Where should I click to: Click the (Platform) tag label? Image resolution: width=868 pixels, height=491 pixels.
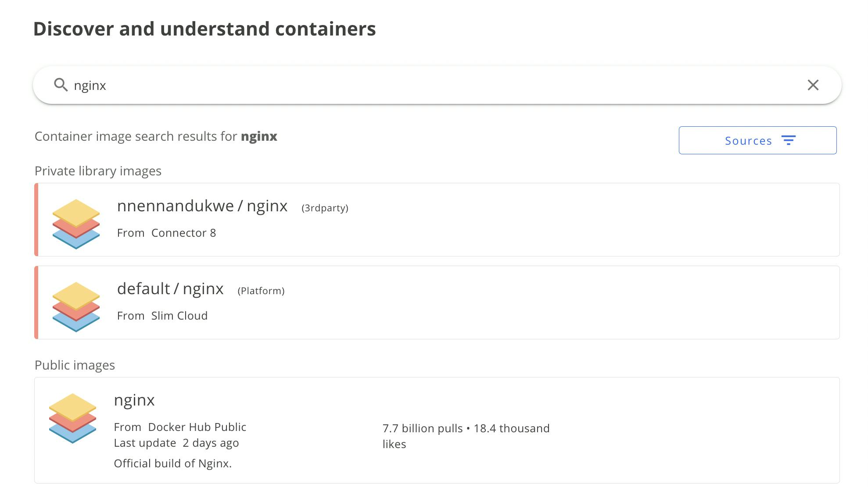(x=261, y=291)
